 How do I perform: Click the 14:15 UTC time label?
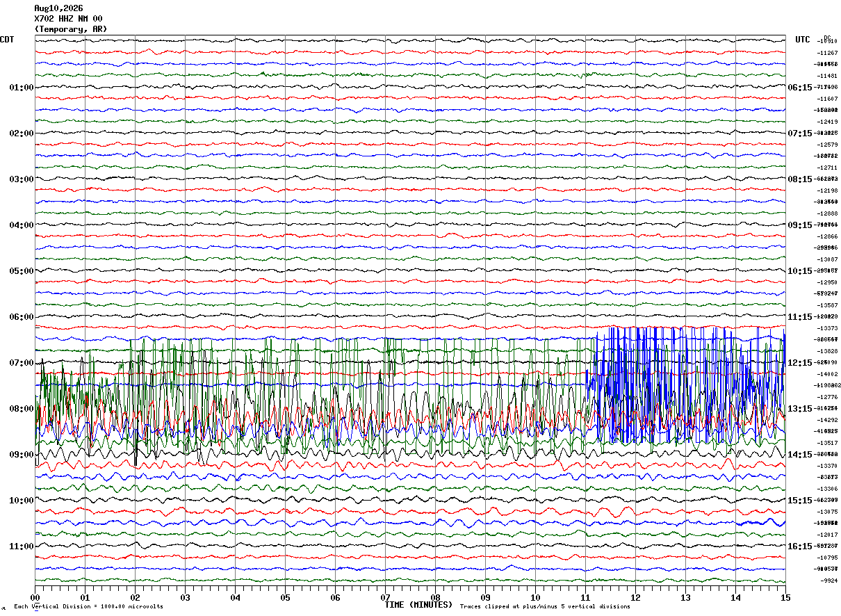pyautogui.click(x=800, y=455)
